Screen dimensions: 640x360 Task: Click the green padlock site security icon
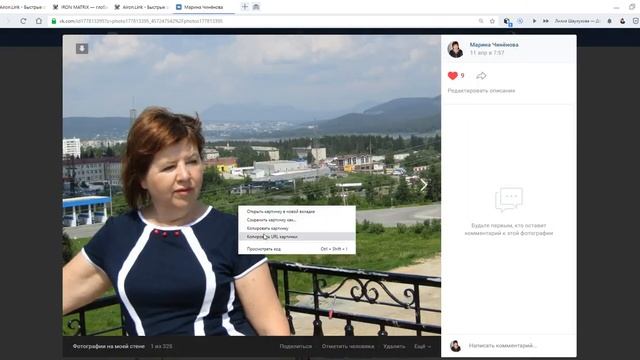[x=53, y=21]
